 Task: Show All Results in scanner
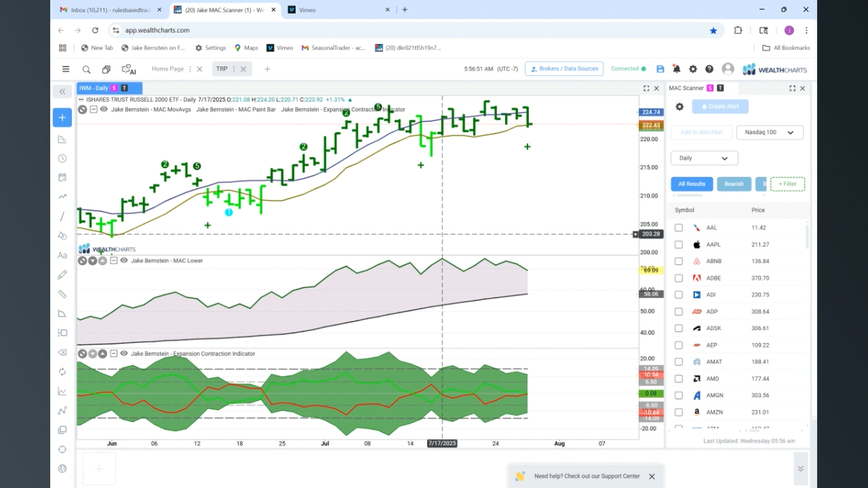tap(692, 184)
